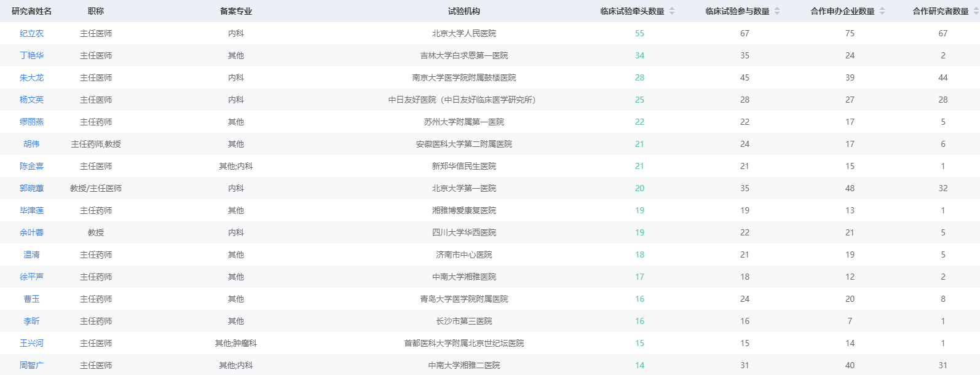Click the 其他;肿瘤科 specialty cell
The width and height of the screenshot is (980, 375).
pos(236,343)
